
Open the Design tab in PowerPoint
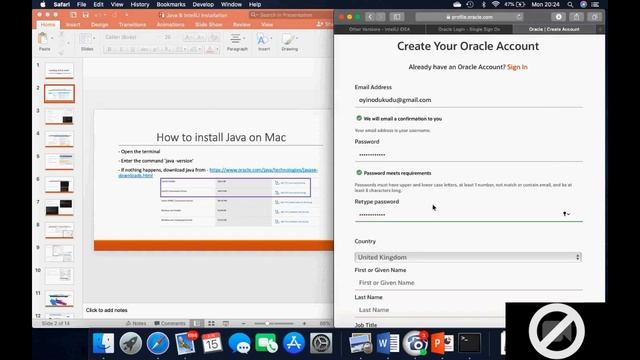(100, 24)
